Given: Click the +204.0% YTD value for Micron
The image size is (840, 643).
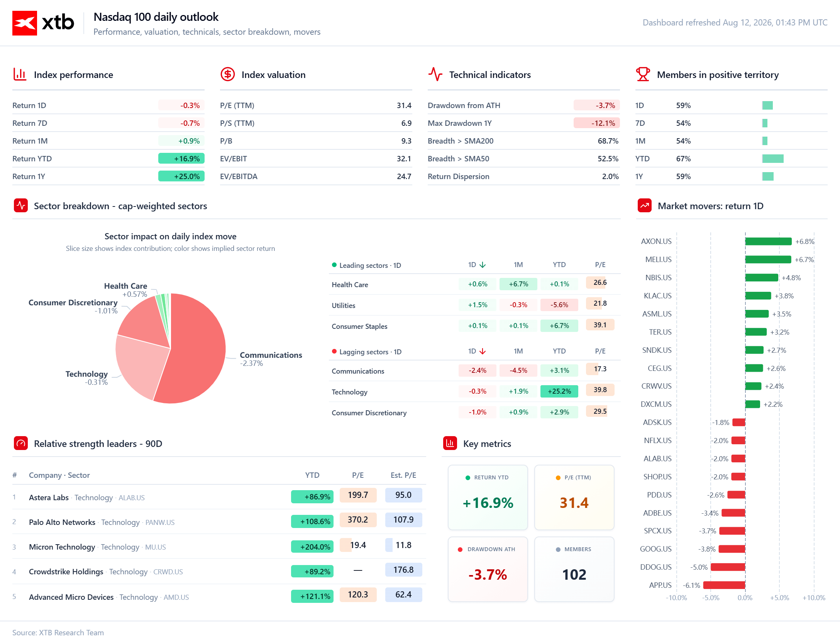Looking at the screenshot, I should 312,547.
